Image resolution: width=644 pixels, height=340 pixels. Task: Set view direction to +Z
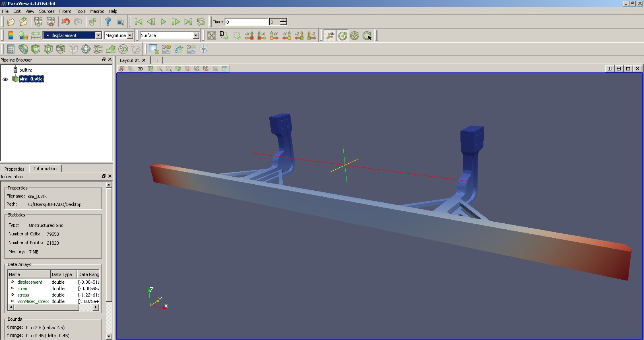pos(299,35)
